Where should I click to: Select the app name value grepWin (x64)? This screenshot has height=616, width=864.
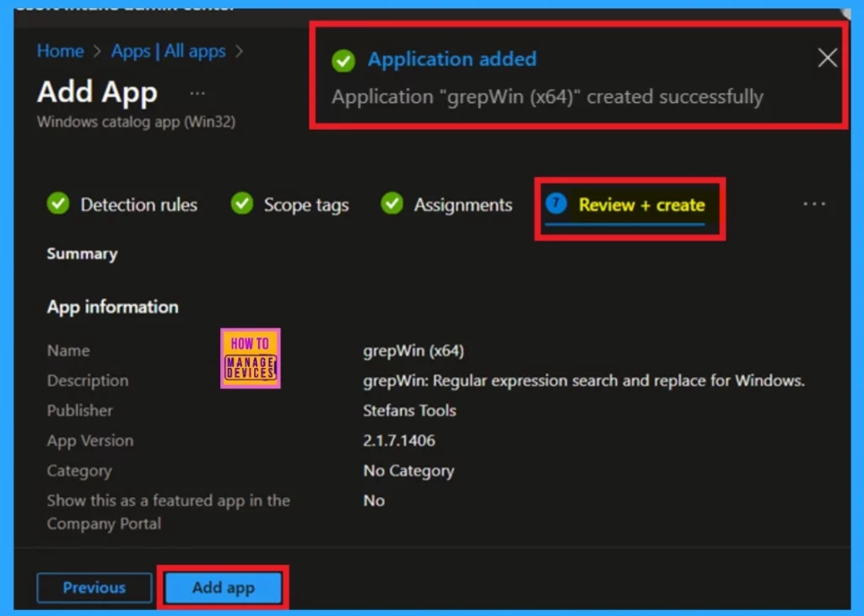tap(413, 350)
